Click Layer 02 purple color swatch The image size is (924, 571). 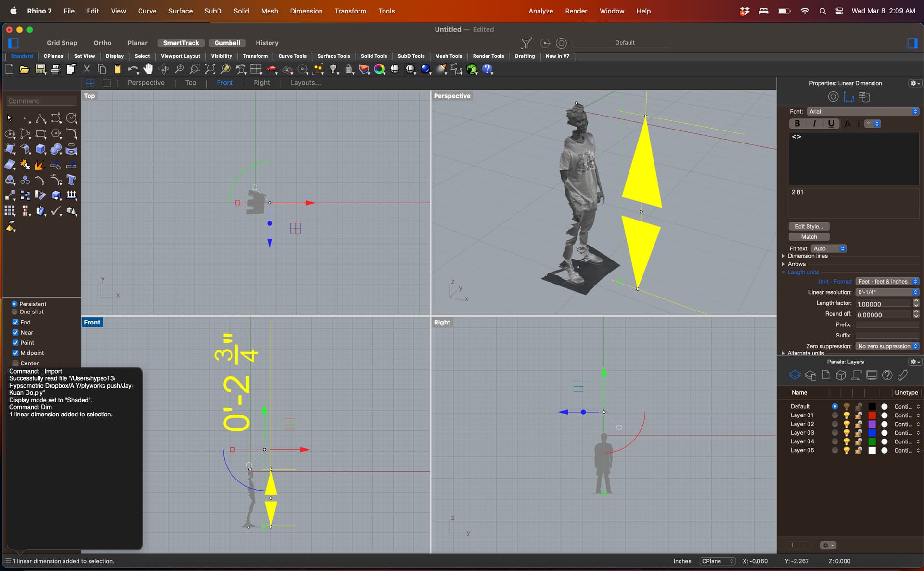click(872, 424)
